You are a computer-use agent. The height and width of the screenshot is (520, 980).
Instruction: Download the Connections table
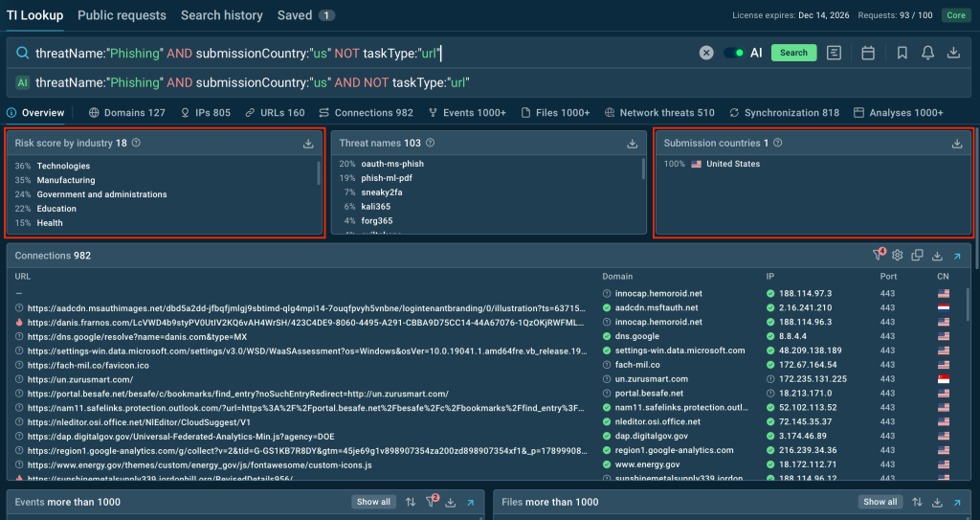[937, 256]
